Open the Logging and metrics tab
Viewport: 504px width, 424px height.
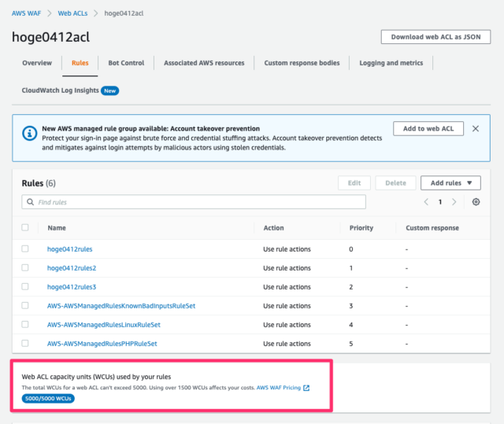391,63
